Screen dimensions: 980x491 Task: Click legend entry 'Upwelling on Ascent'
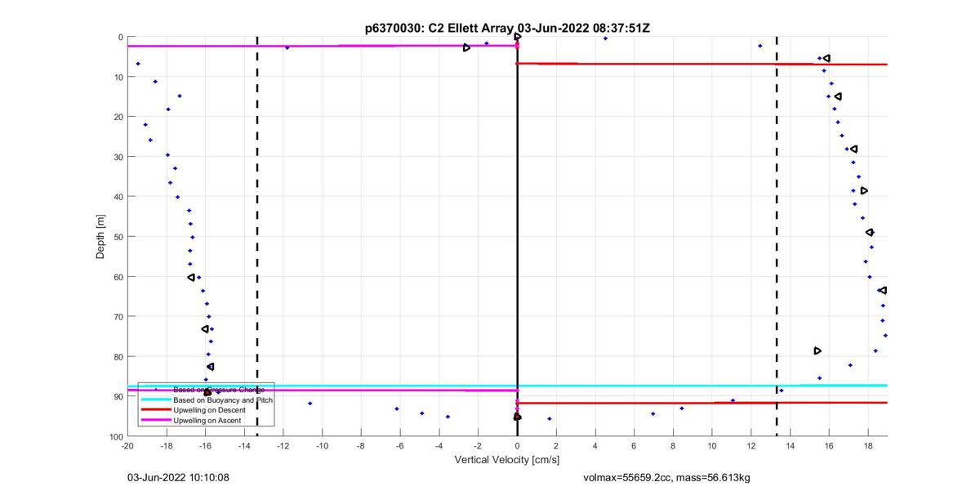point(207,421)
